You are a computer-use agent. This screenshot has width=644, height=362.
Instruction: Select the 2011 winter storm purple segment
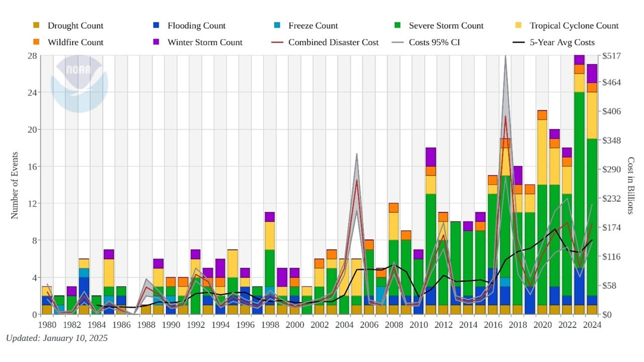[x=431, y=157]
